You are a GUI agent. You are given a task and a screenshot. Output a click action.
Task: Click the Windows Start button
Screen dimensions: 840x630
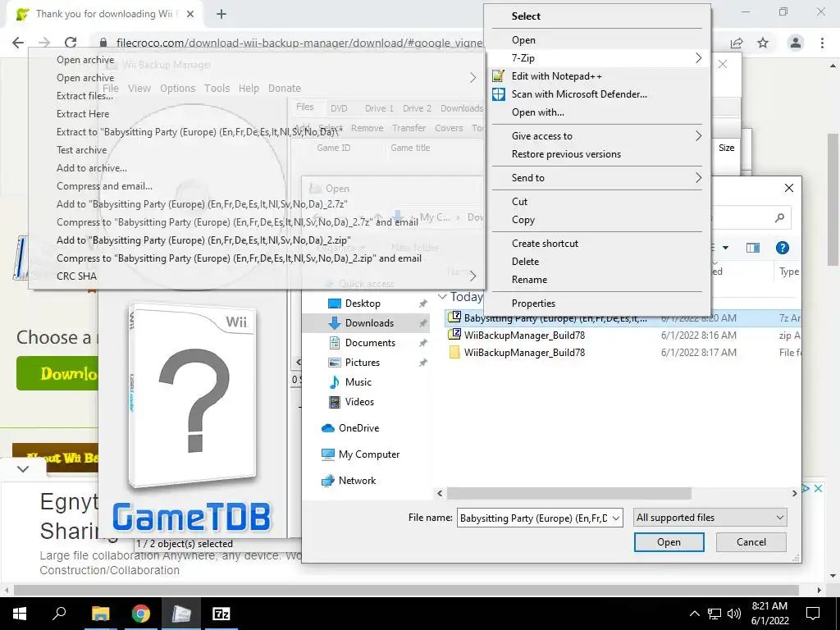[20, 614]
